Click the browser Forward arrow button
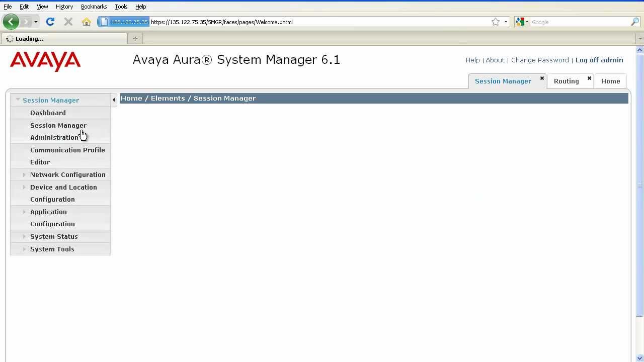 (26, 22)
